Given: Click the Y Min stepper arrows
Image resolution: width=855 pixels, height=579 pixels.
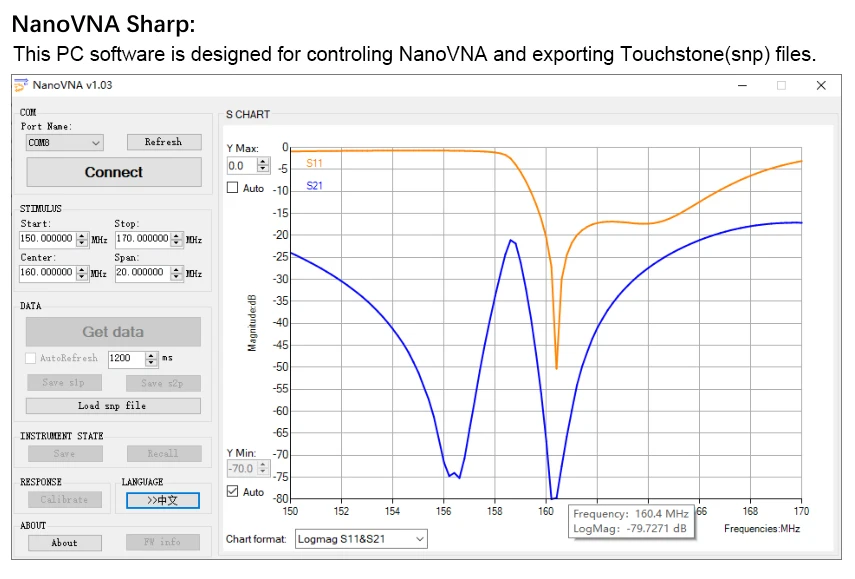Looking at the screenshot, I should (263, 468).
